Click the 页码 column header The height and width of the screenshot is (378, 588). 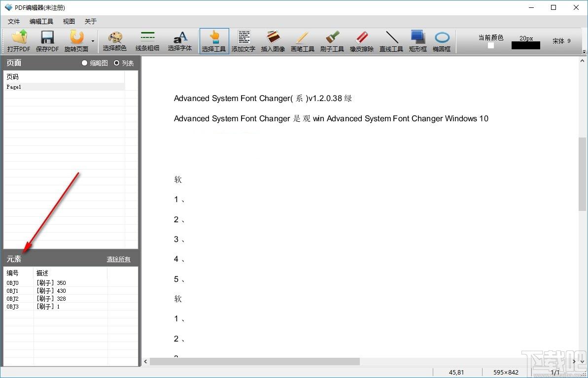(64, 77)
